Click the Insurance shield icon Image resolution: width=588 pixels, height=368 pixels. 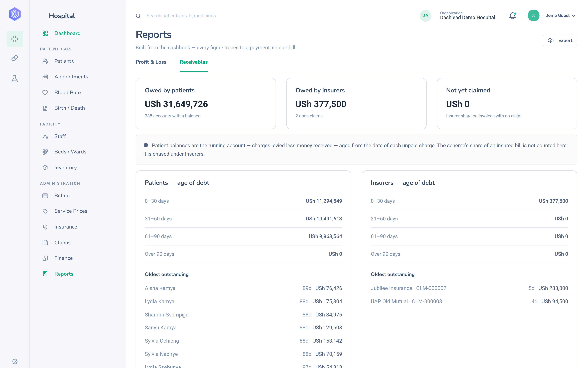coord(45,227)
